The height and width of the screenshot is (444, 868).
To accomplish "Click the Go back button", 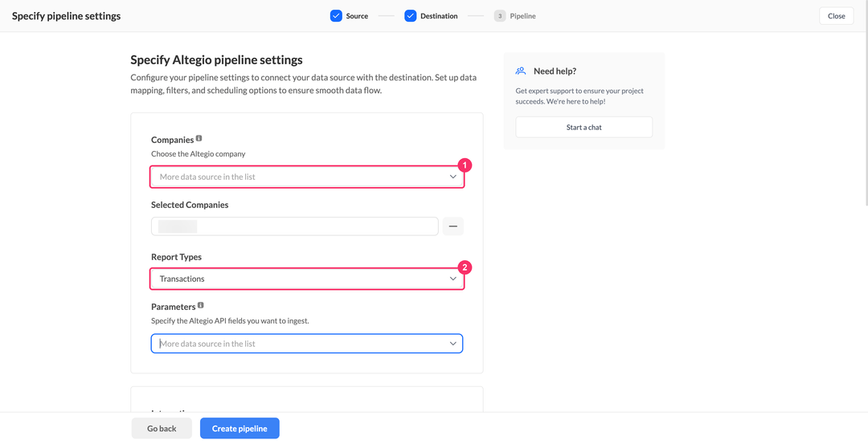I will (x=162, y=429).
